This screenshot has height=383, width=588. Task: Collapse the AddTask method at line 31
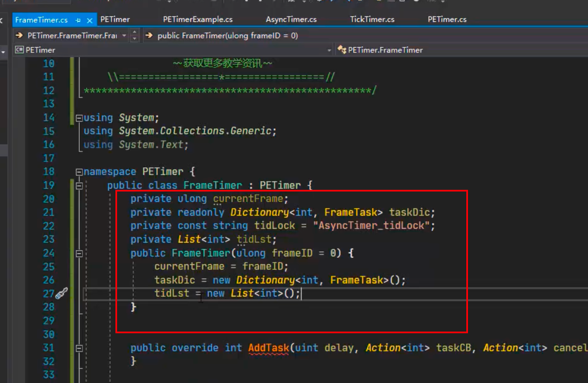[x=79, y=348]
